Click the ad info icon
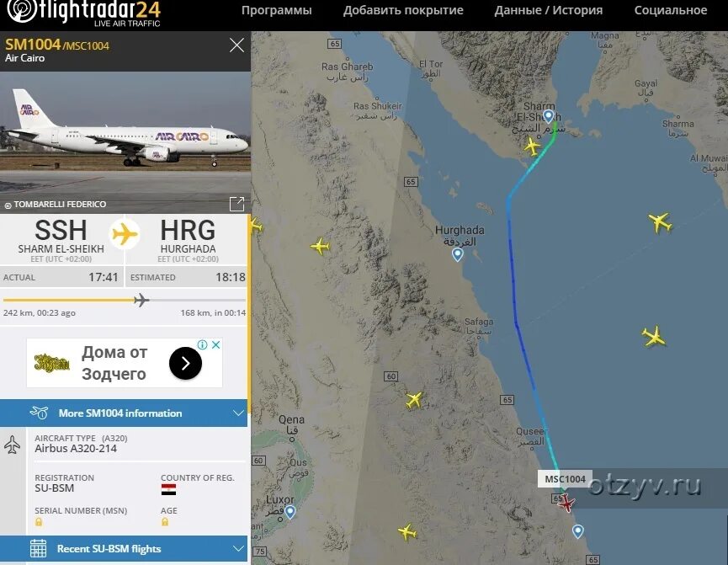 click(x=202, y=344)
